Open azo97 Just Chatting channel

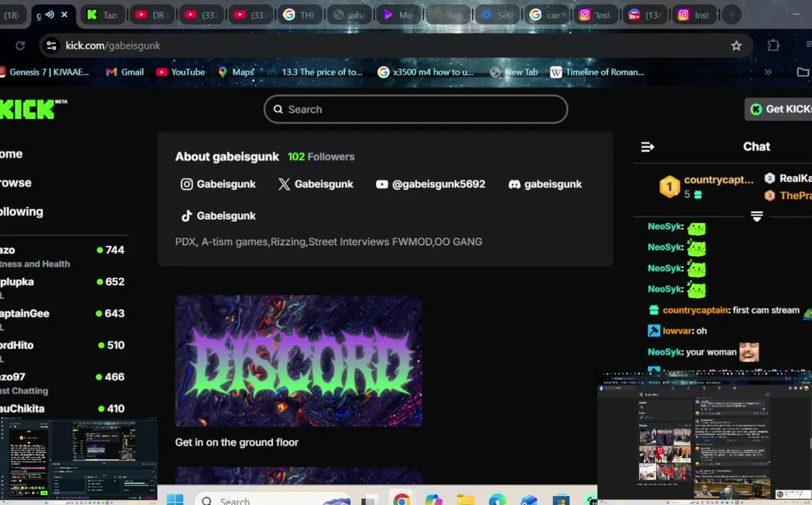click(x=62, y=383)
